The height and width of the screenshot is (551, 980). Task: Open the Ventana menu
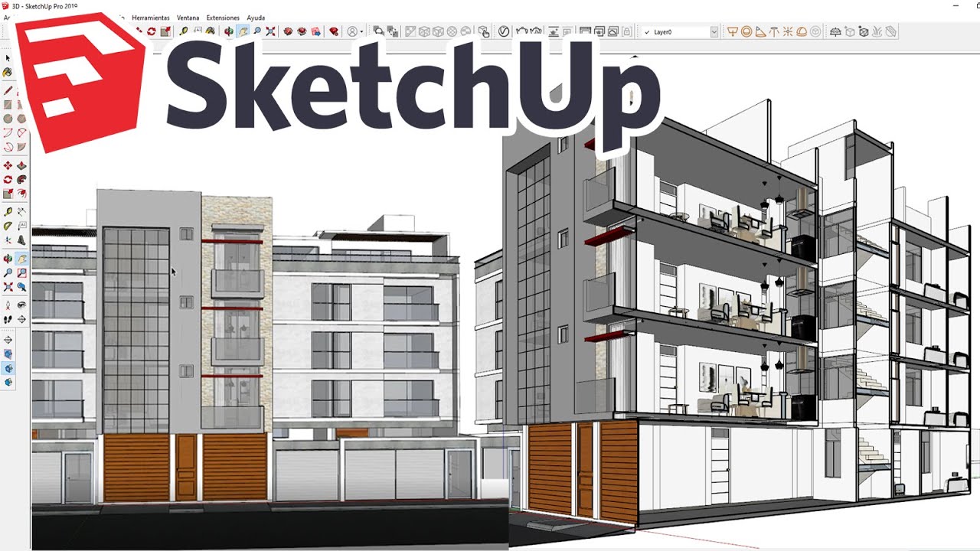point(188,18)
